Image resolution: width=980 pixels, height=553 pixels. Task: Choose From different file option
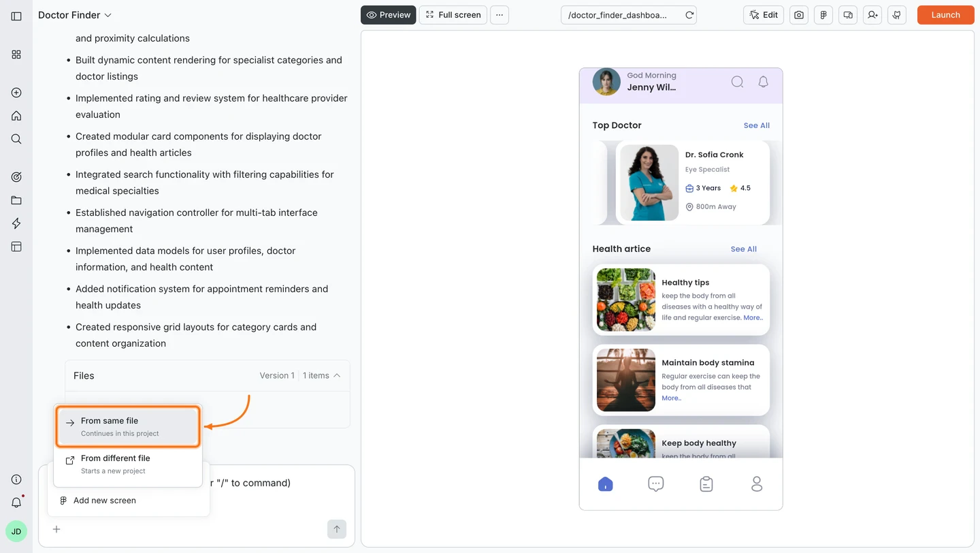pyautogui.click(x=128, y=464)
